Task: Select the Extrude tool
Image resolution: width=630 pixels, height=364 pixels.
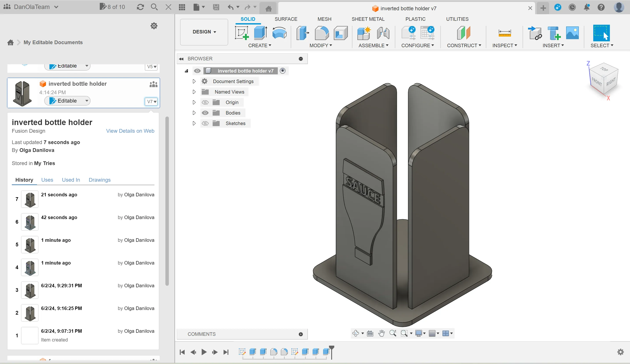Action: point(260,33)
